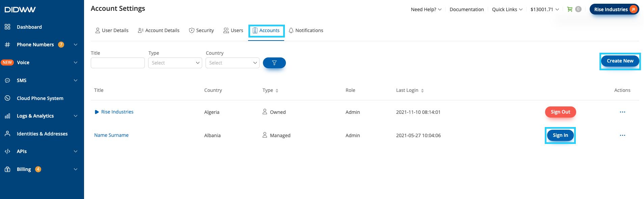644x199 pixels.
Task: Switch to the Security tab
Action: tap(201, 30)
